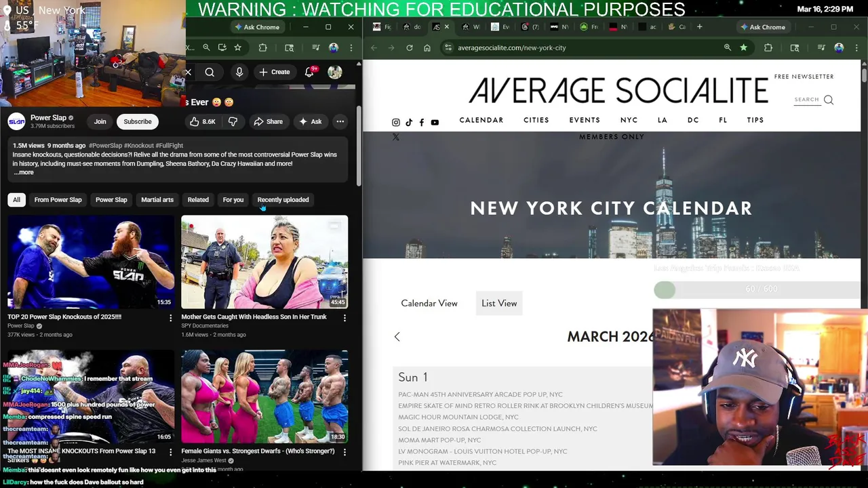Switch to List View

[x=499, y=304]
